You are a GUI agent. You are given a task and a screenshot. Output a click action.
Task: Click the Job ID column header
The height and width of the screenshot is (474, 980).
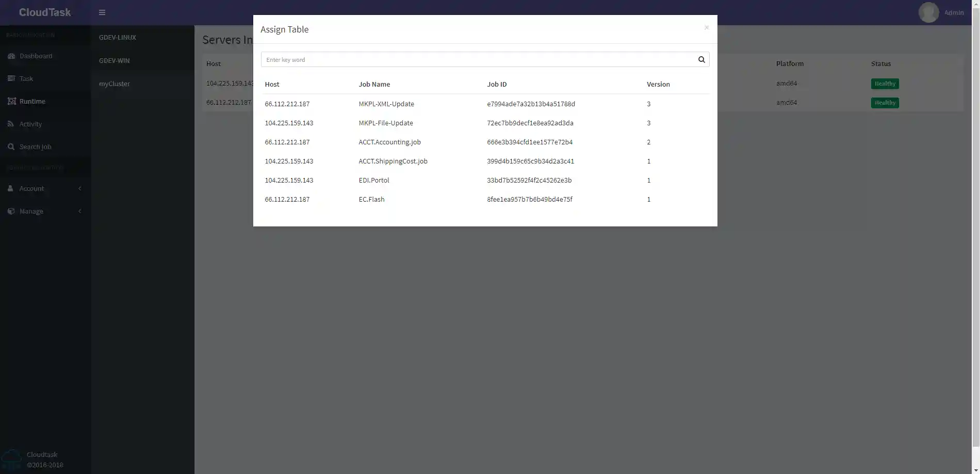[497, 84]
